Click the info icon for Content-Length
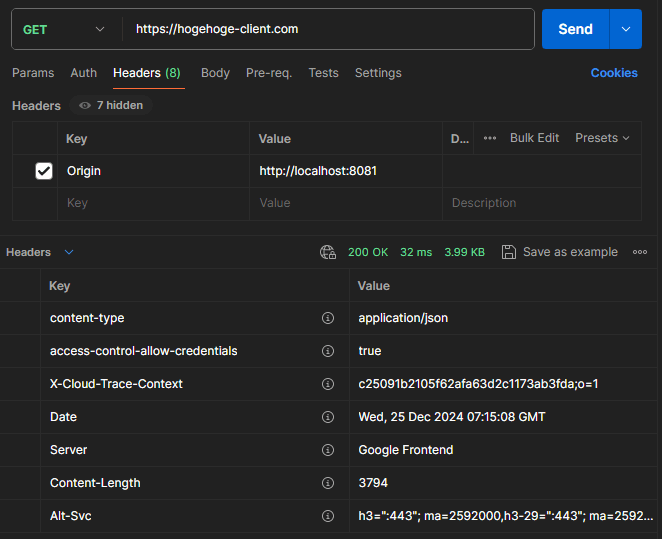This screenshot has height=539, width=662. point(328,483)
